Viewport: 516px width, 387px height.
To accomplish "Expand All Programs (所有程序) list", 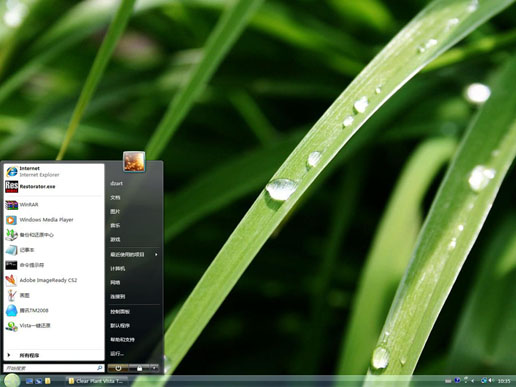I will point(54,355).
